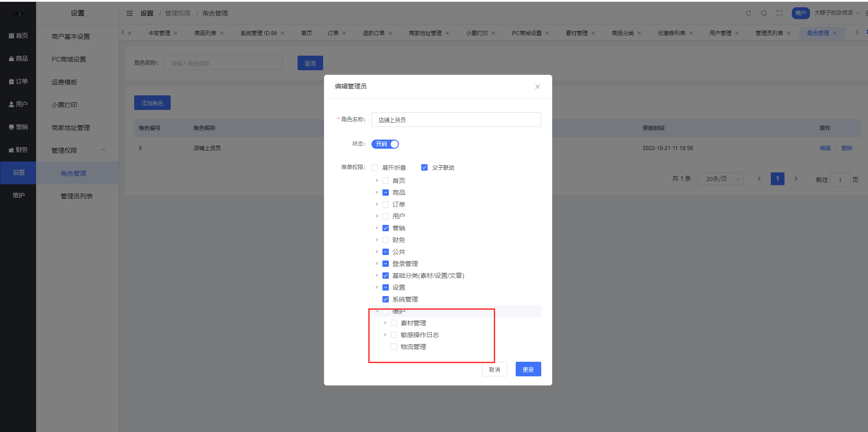Close the 退款订单 tab
The height and width of the screenshot is (432, 868).
click(390, 33)
